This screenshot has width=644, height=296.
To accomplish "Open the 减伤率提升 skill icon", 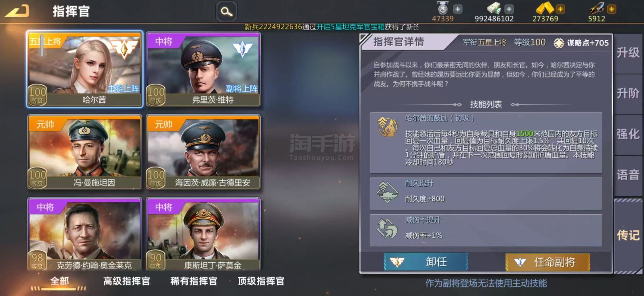I will coord(387,229).
